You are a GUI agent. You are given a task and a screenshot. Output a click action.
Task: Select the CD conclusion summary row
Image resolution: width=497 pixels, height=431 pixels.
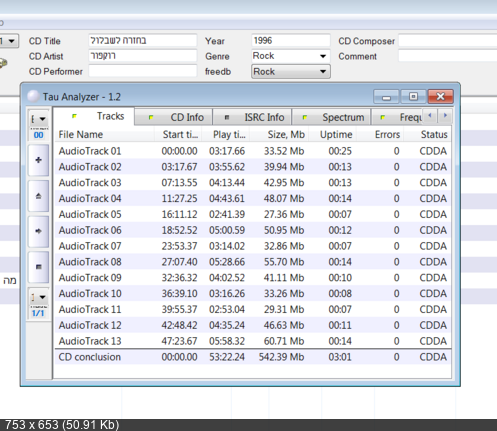tap(253, 357)
